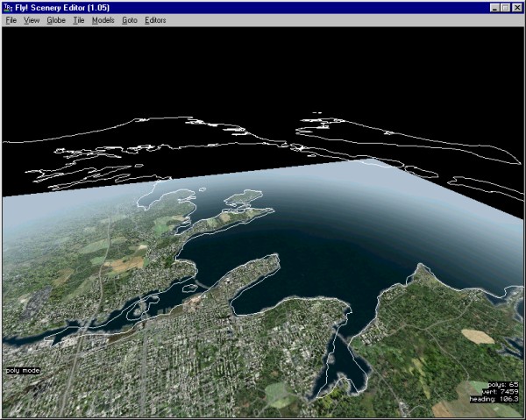
Task: Click the 'polys: 65' readout
Action: (502, 384)
